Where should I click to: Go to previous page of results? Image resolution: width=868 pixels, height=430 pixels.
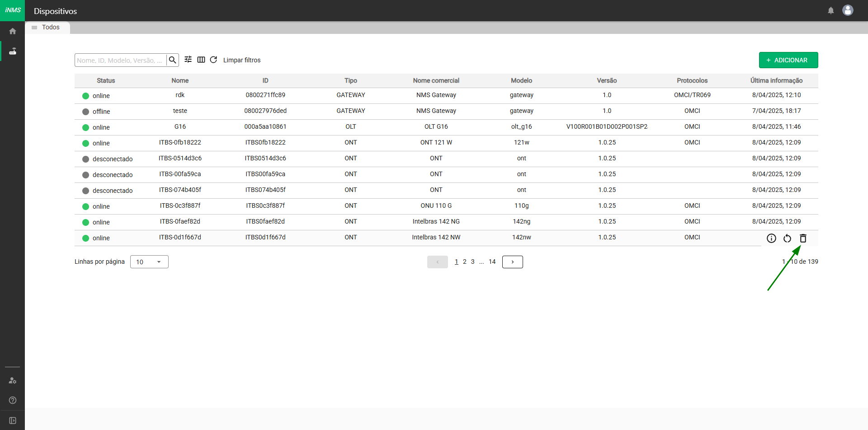[438, 262]
